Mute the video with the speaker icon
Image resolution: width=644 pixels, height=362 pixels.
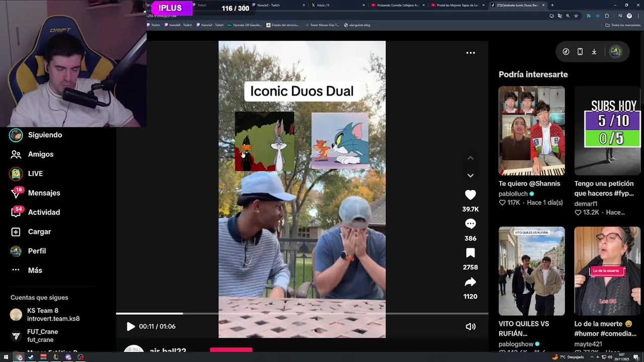(x=470, y=326)
